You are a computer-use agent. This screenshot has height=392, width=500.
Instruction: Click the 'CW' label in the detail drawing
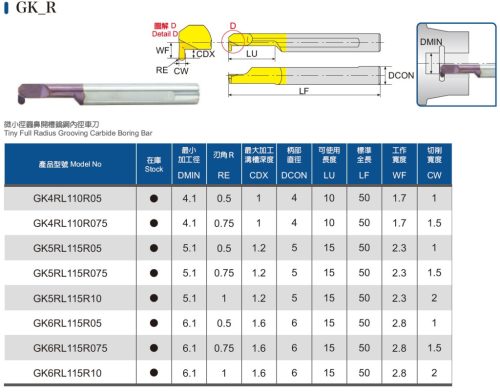pos(181,71)
